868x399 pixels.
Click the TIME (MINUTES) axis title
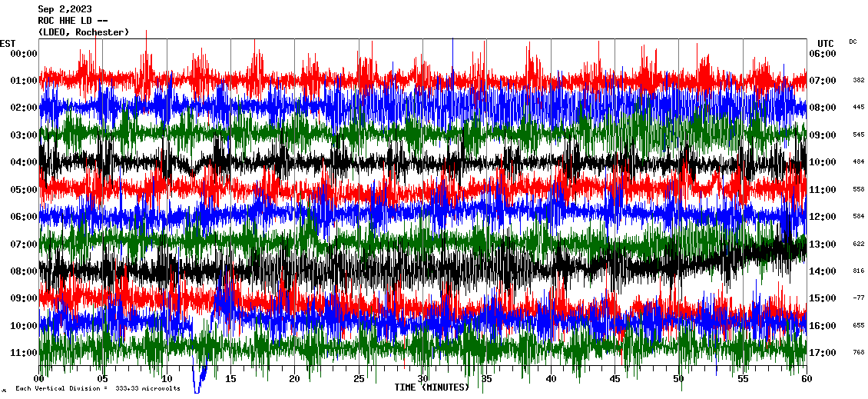(x=432, y=387)
